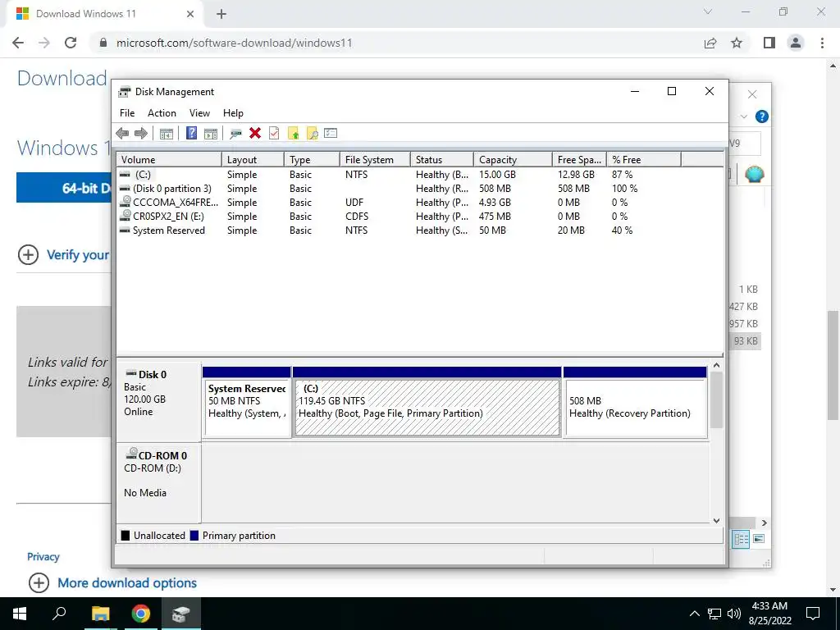Open the File menu
The image size is (840, 630).
(x=127, y=113)
